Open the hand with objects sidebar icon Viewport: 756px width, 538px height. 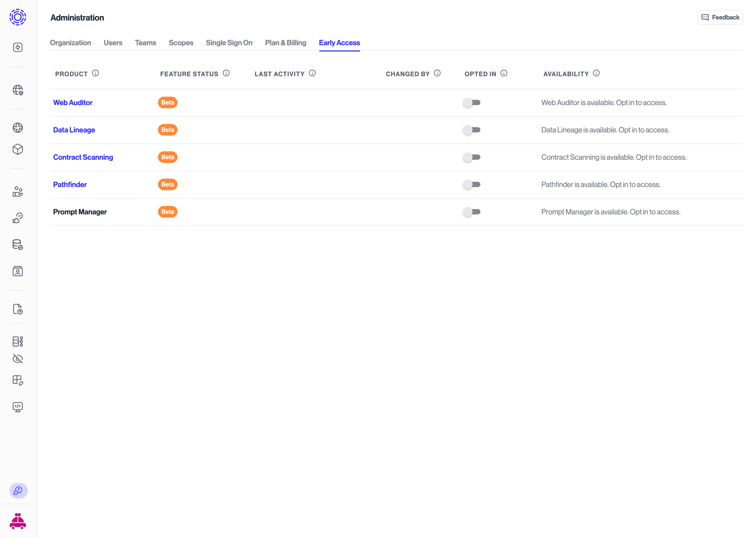pos(18,191)
